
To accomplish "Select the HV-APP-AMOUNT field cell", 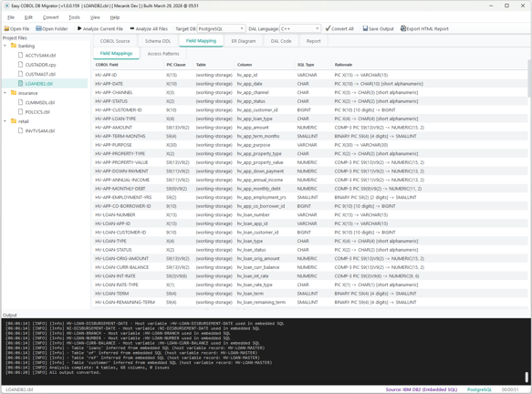I will pos(129,128).
